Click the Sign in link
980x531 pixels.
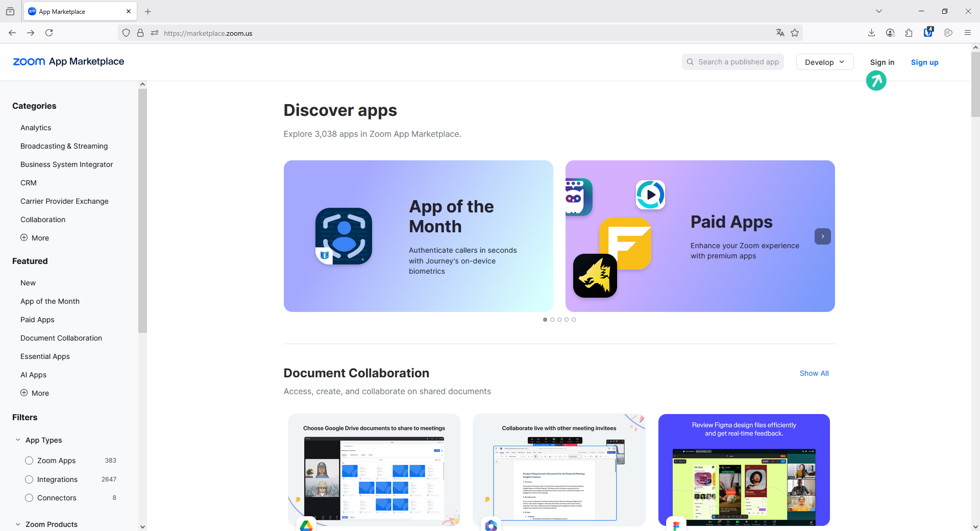pos(882,62)
